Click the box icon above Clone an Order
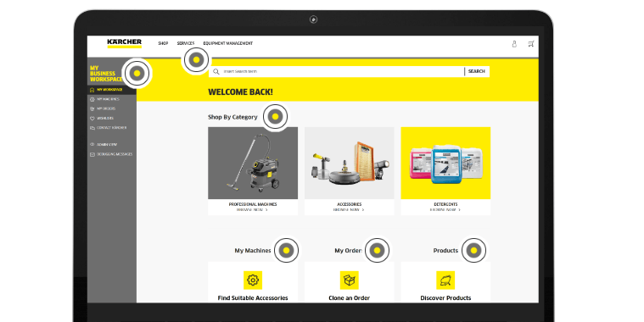The width and height of the screenshot is (644, 322). pyautogui.click(x=349, y=280)
